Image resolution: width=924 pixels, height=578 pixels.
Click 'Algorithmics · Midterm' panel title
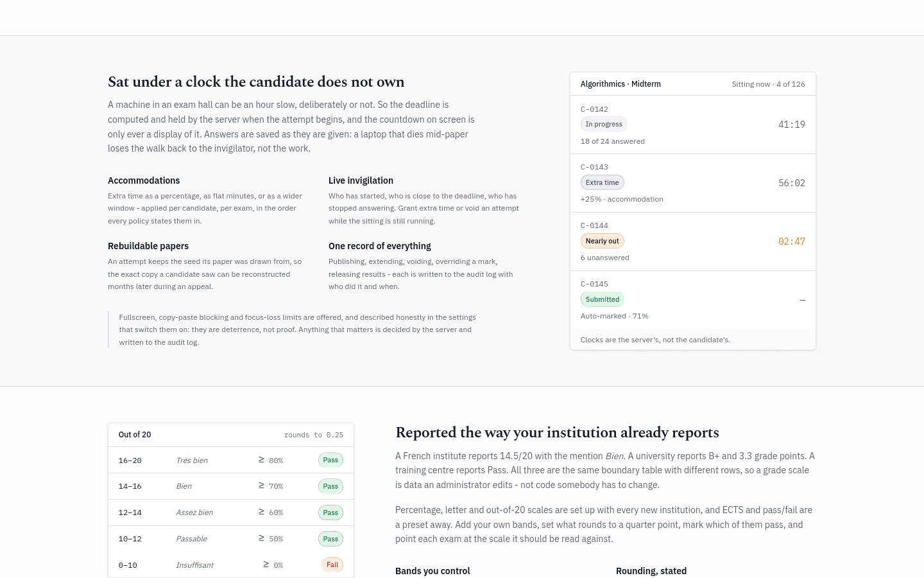click(620, 84)
